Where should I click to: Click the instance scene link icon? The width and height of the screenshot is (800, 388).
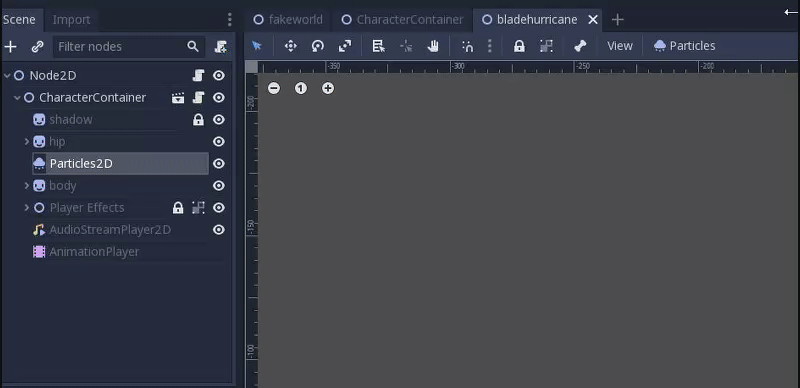pos(37,46)
